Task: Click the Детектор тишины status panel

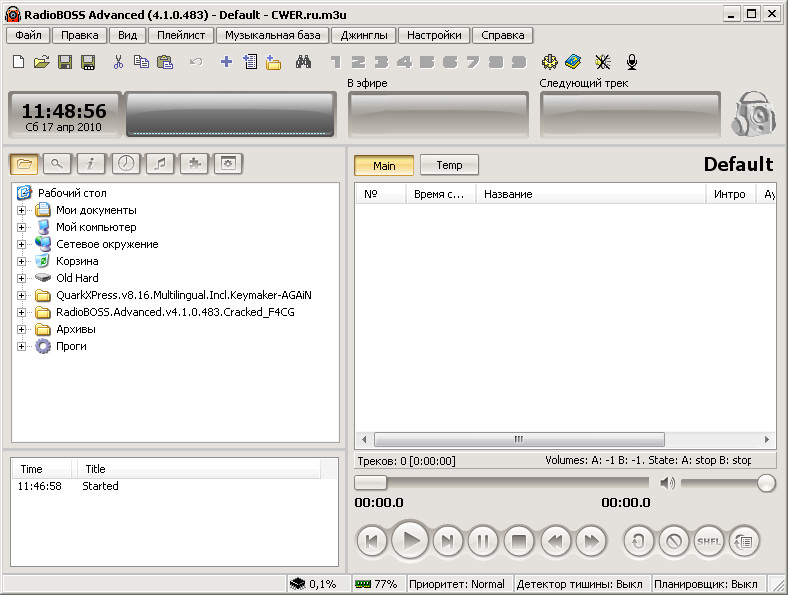Action: tap(581, 584)
